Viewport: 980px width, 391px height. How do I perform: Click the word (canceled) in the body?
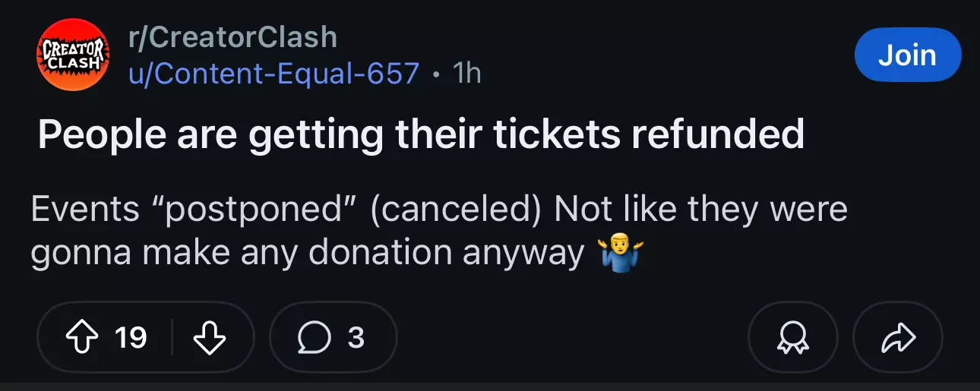[x=456, y=210]
